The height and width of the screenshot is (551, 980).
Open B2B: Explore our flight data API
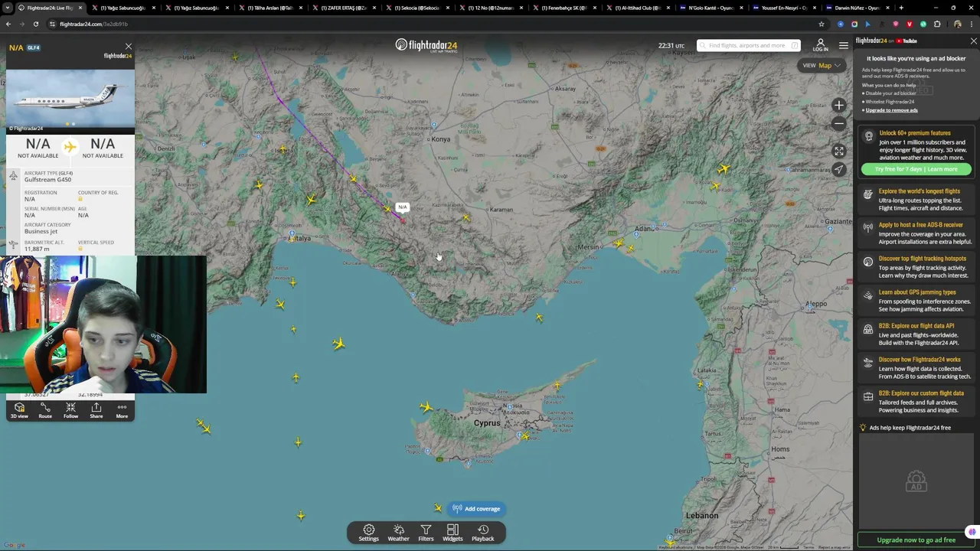(x=917, y=334)
